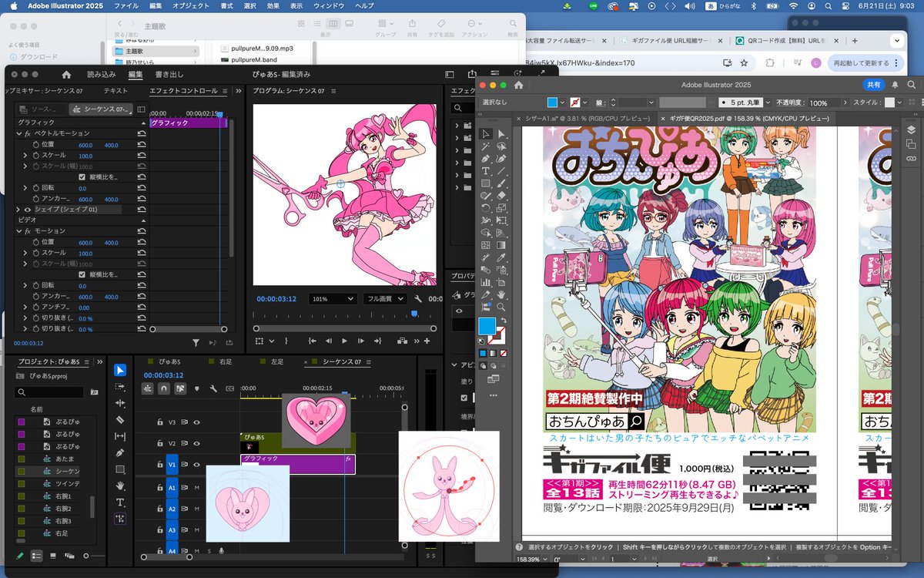Uncheck 縦横比 checkbox under ベクトルモーション
This screenshot has height=578, width=924.
82,176
